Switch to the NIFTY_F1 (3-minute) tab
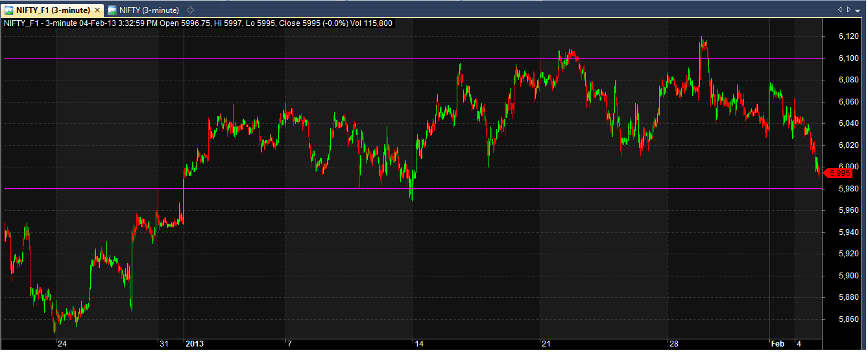The height and width of the screenshot is (353, 868). tap(53, 10)
